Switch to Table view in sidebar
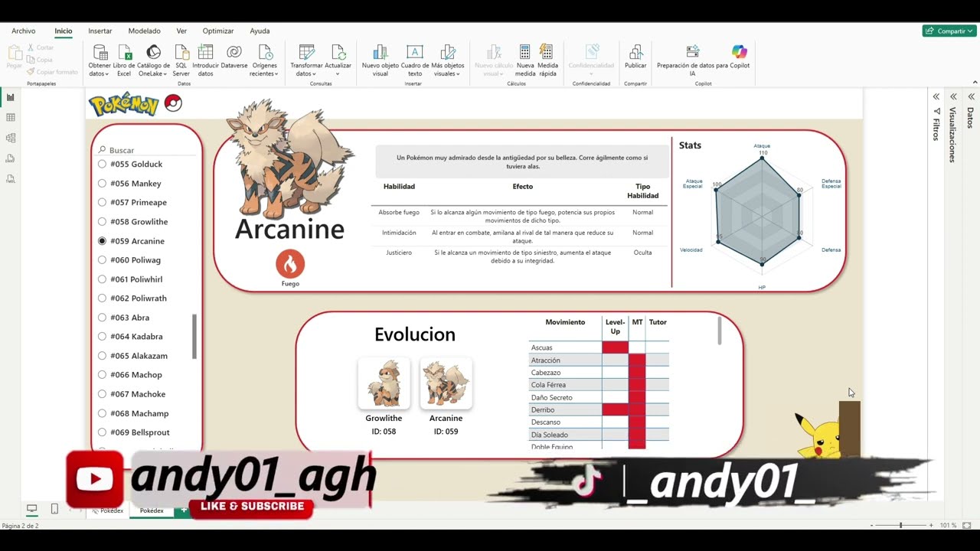Screen dimensions: 980x551 [x=11, y=118]
